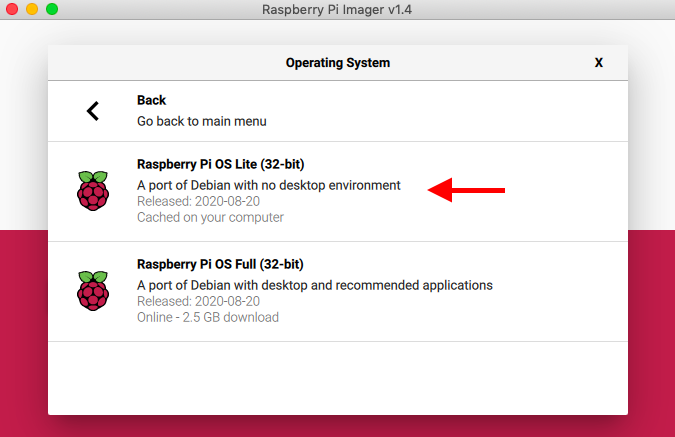Viewport: 675px width, 437px height.
Task: Click the Raspberry Pi Imager v1.4 title
Action: pos(337,9)
